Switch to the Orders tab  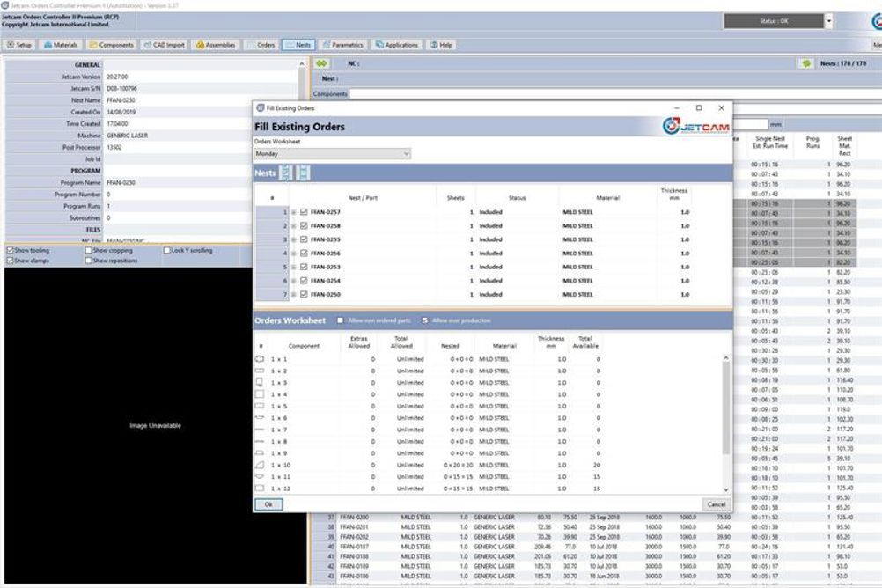pyautogui.click(x=261, y=44)
